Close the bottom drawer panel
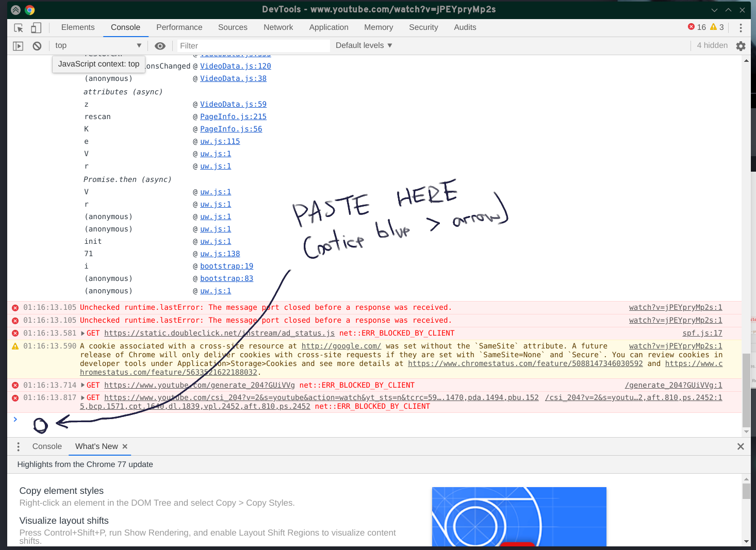The image size is (756, 550). coord(741,446)
